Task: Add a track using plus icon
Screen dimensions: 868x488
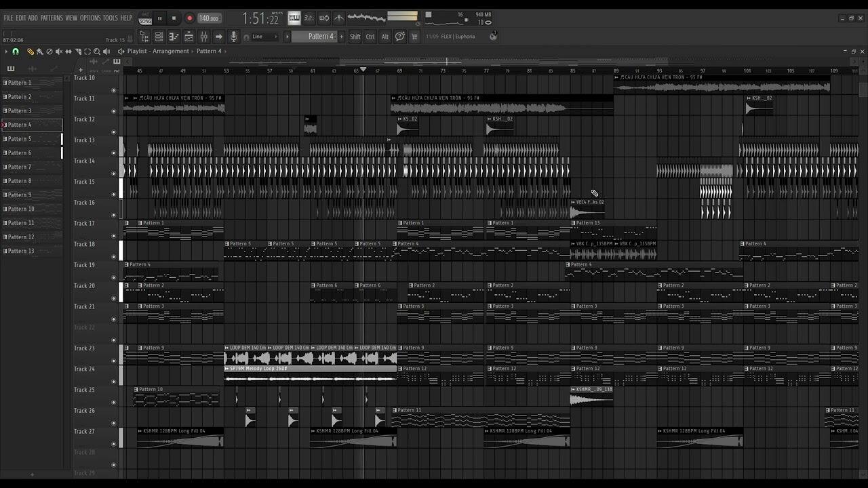Action: [80, 70]
